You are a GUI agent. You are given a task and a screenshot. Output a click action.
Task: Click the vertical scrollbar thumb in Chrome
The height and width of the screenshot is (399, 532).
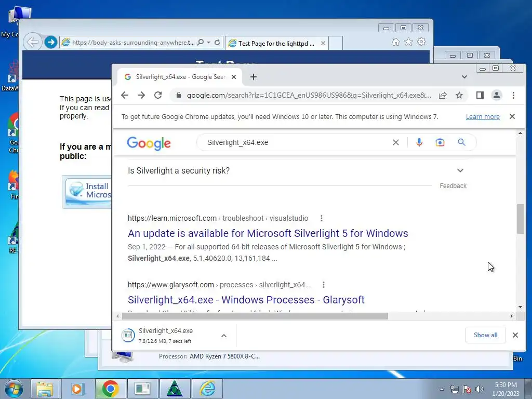520,219
